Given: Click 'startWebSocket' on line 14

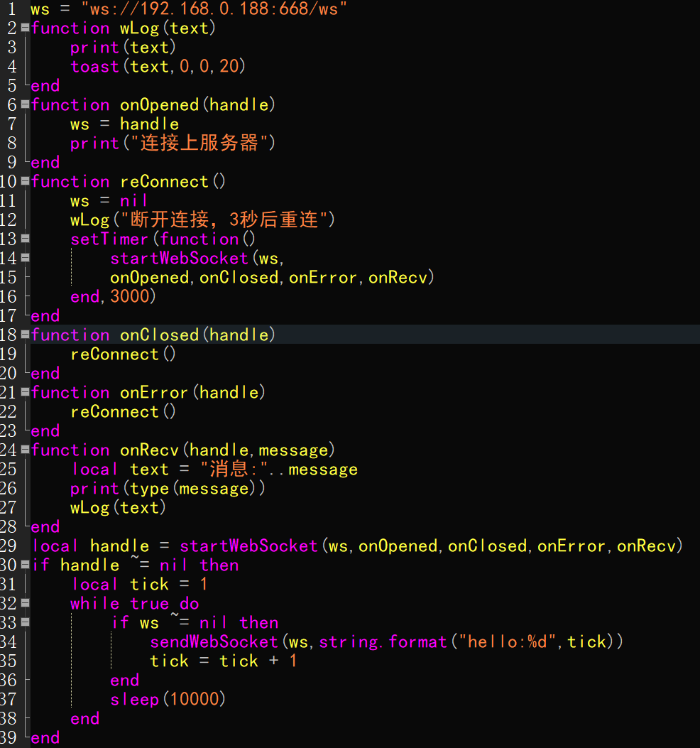Looking at the screenshot, I should pyautogui.click(x=180, y=258).
